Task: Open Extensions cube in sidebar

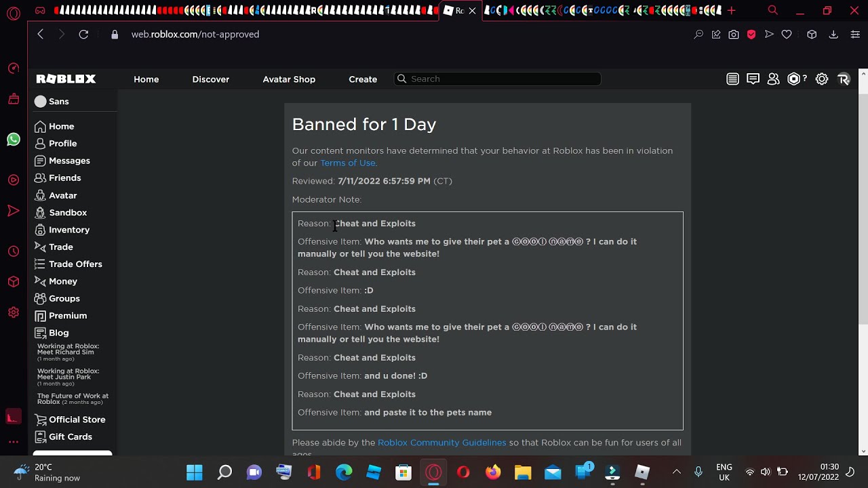Action: 13,282
